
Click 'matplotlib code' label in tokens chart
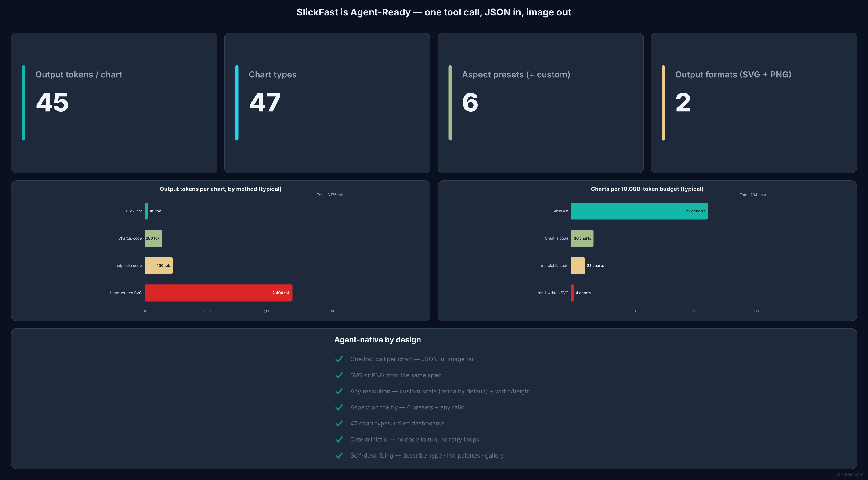(x=128, y=266)
